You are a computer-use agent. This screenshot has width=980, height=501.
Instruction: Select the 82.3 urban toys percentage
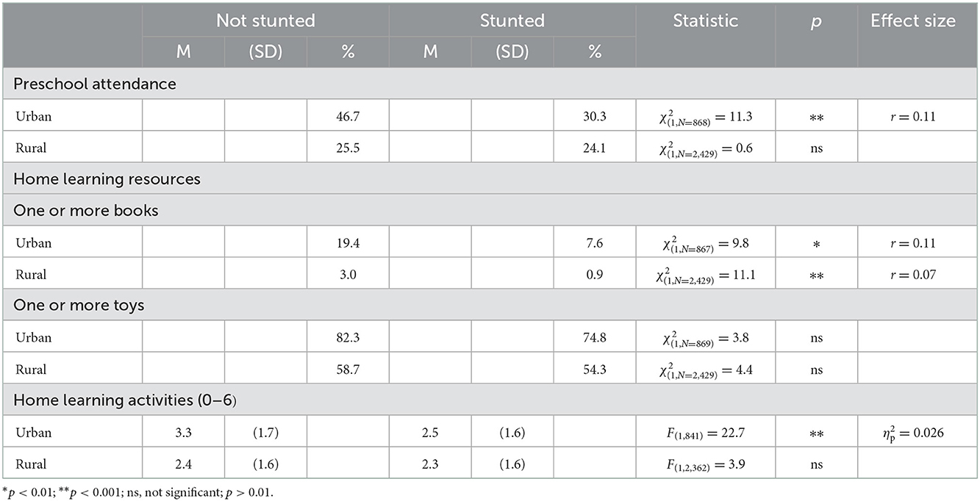[x=348, y=337]
